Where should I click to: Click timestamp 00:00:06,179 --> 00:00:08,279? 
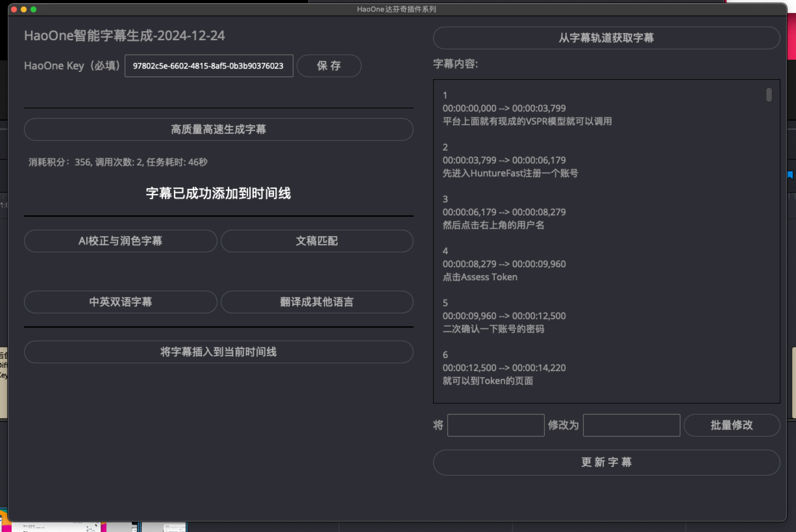point(504,212)
